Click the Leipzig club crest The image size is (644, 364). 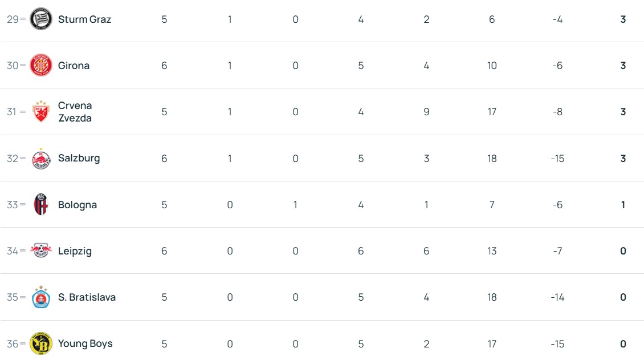click(41, 251)
